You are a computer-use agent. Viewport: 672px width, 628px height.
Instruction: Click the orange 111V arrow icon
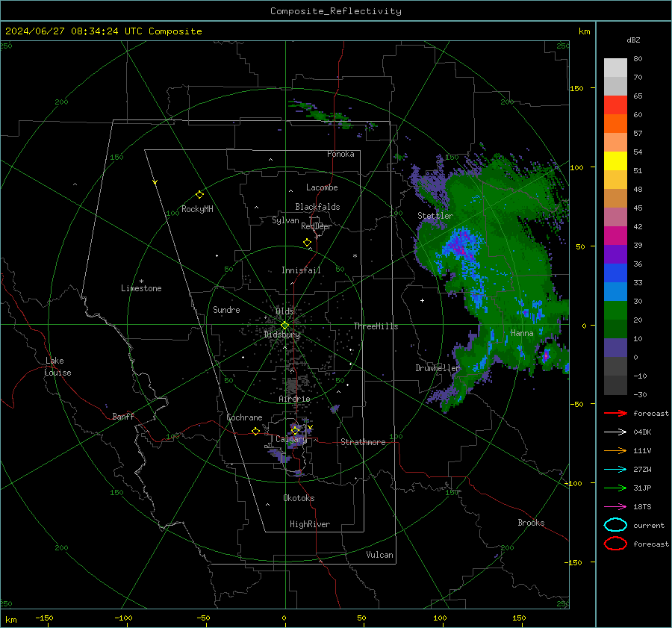615,450
